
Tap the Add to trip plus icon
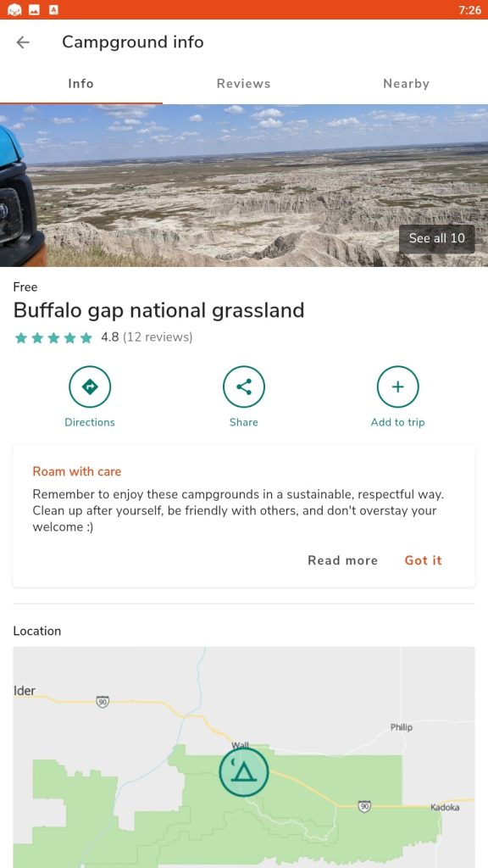(x=397, y=387)
